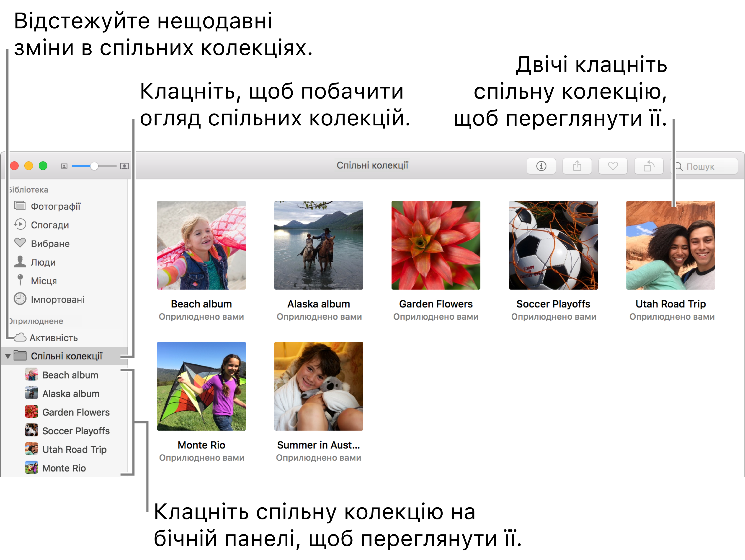This screenshot has width=745, height=560.
Task: Collapse the Спільні колекції folder
Action: [10, 355]
